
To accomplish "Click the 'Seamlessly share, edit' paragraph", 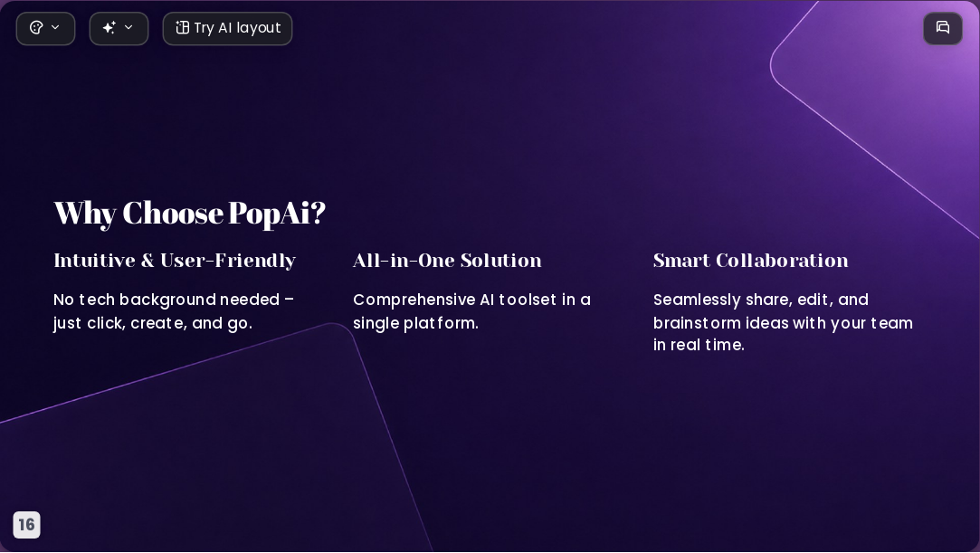I will (783, 322).
